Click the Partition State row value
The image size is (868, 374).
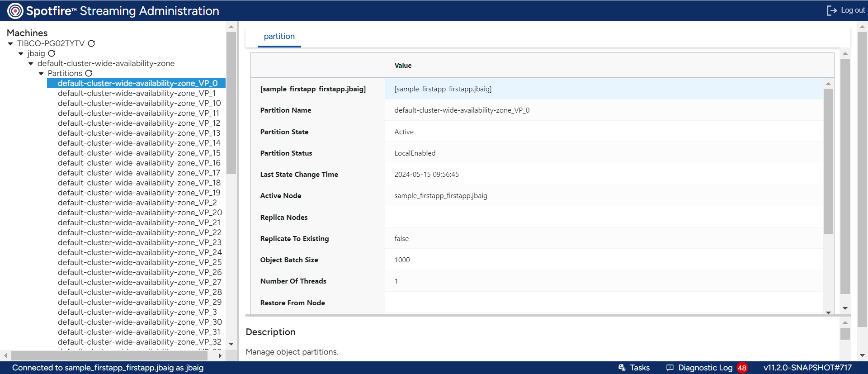click(404, 132)
